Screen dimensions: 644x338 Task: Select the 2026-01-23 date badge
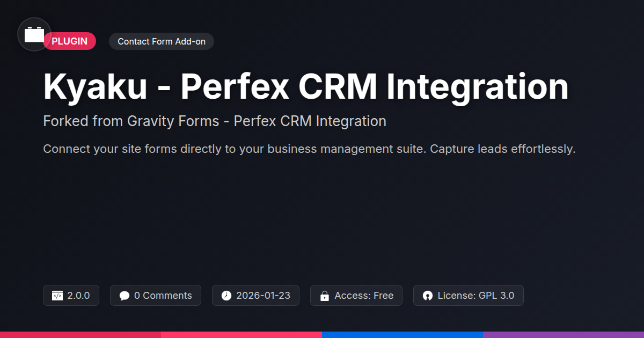pyautogui.click(x=255, y=296)
